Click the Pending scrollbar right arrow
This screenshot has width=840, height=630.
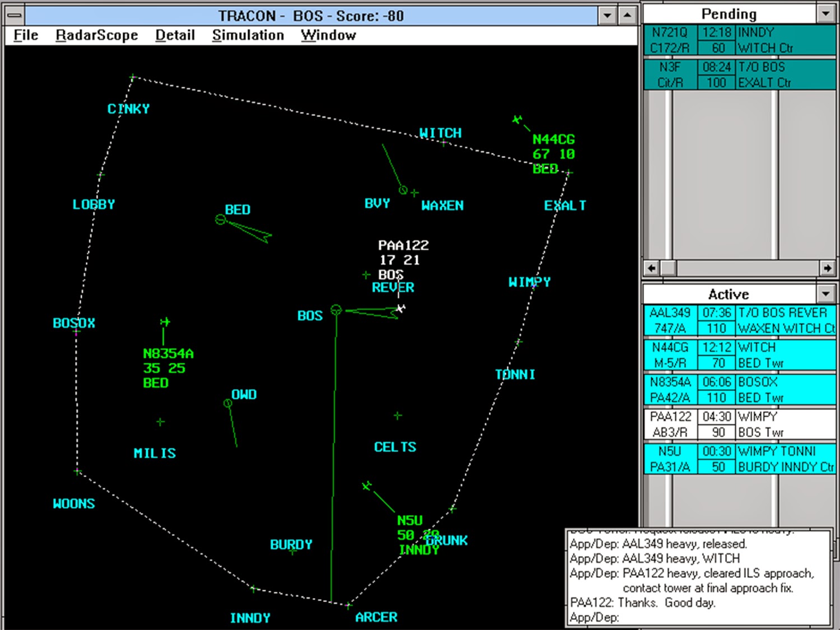click(x=827, y=268)
